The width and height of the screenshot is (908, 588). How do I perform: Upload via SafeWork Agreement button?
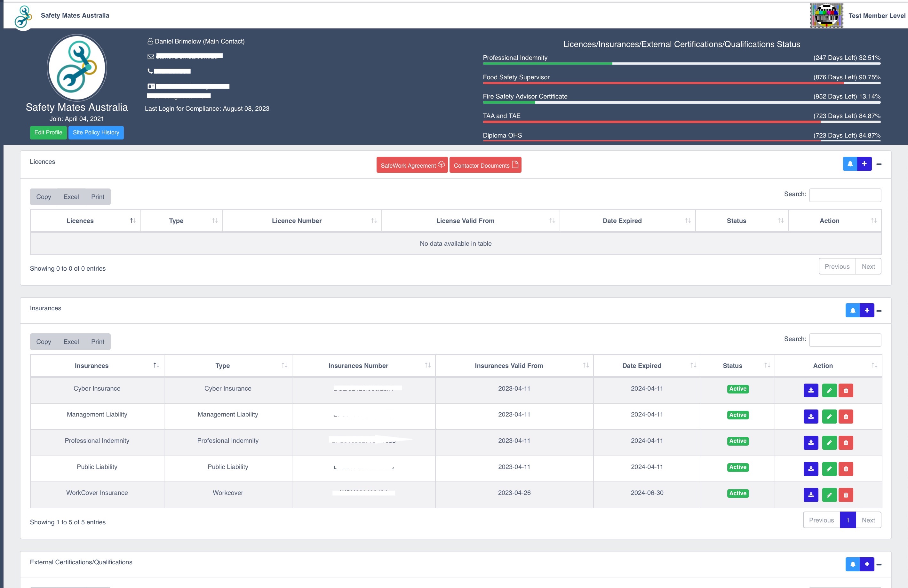coord(412,165)
